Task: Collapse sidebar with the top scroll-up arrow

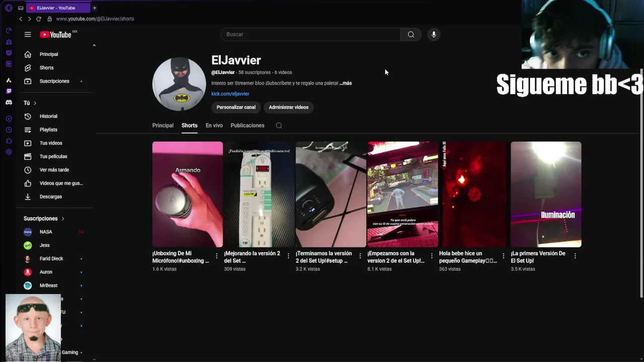Action: click(x=94, y=46)
